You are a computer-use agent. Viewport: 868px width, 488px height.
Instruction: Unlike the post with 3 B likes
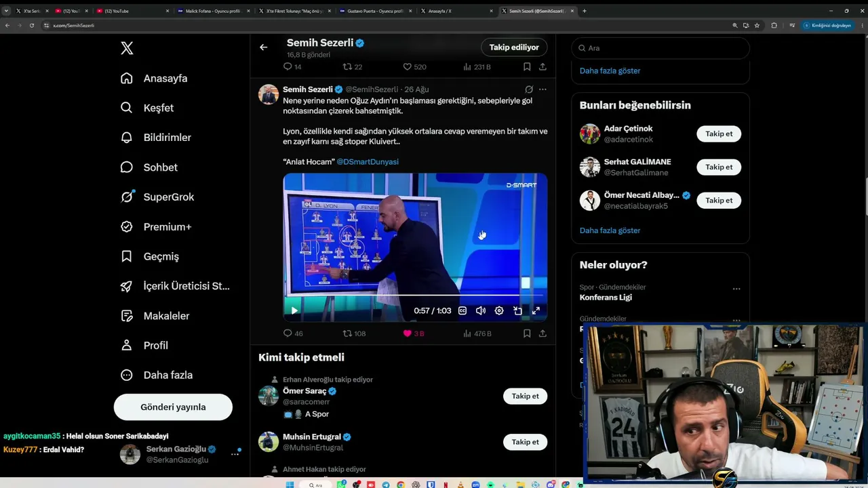click(414, 333)
